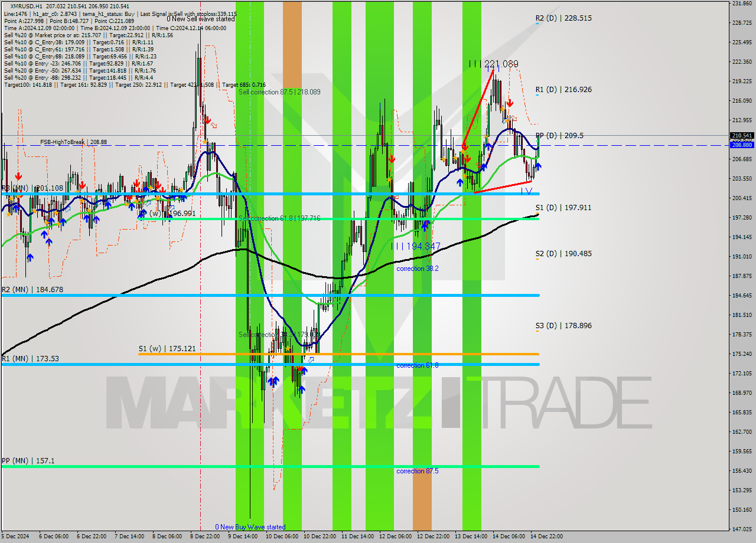Click the wave label I I I 194.347
Viewport: 756px width, 543px height.
416,246
